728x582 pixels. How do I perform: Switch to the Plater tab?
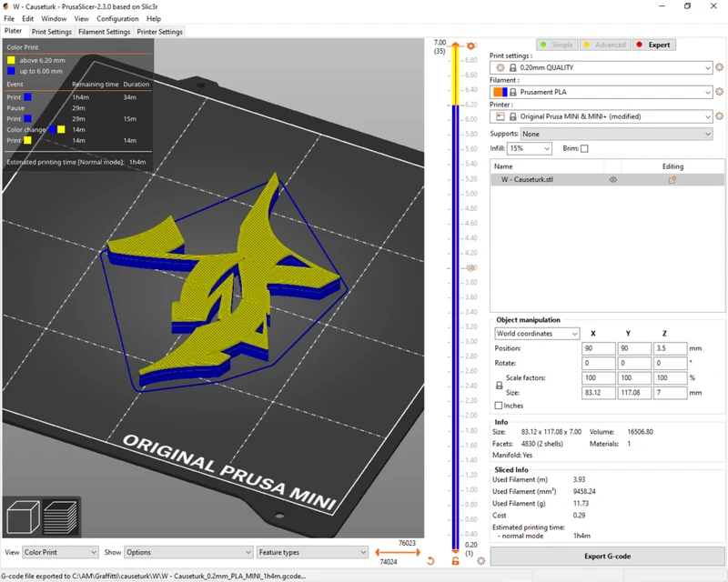13,31
